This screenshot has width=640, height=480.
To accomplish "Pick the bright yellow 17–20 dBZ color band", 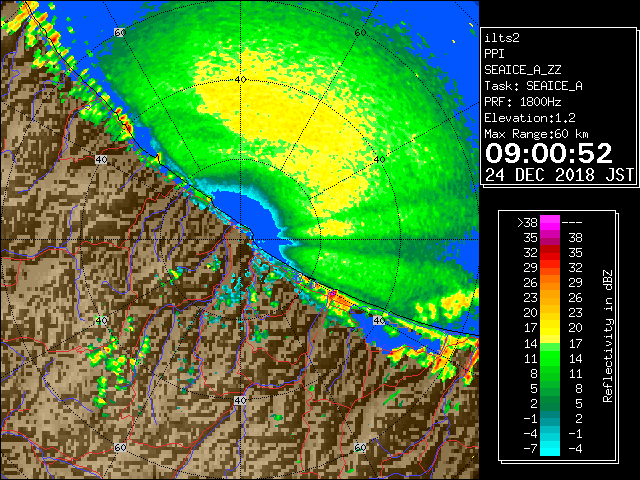I will tap(550, 328).
